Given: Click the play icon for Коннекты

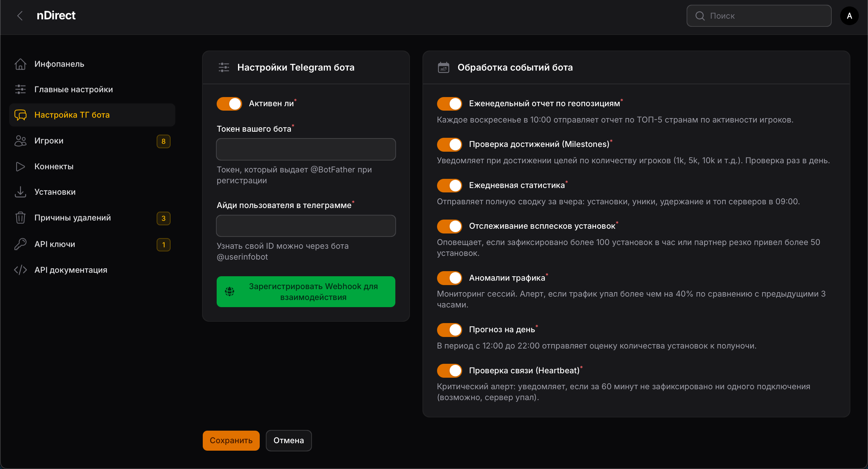Looking at the screenshot, I should pyautogui.click(x=20, y=167).
